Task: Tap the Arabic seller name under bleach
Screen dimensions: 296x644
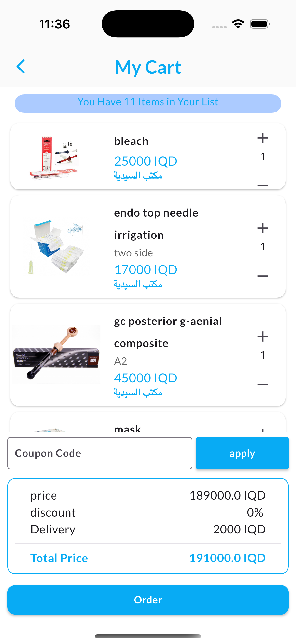Action: pos(138,176)
